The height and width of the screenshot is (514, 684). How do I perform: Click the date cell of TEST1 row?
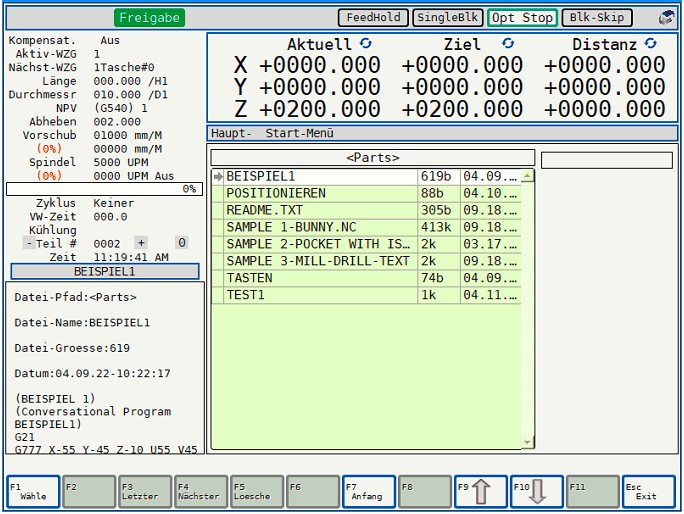point(490,295)
